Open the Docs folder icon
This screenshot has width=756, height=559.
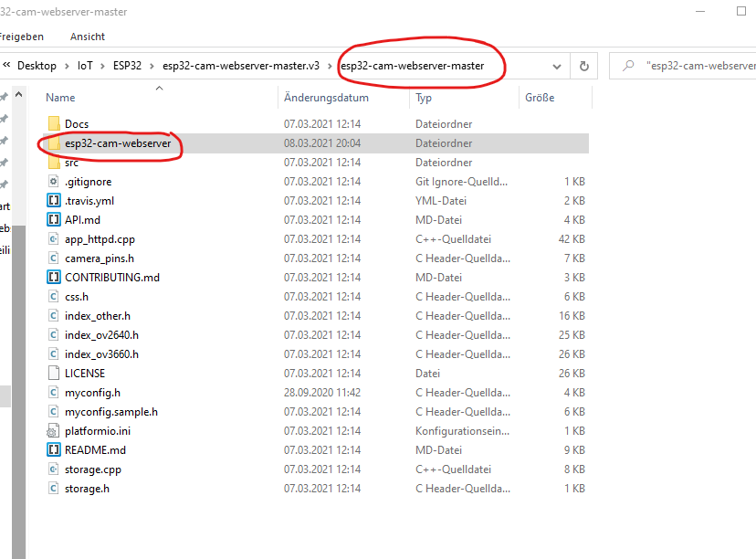tap(54, 124)
